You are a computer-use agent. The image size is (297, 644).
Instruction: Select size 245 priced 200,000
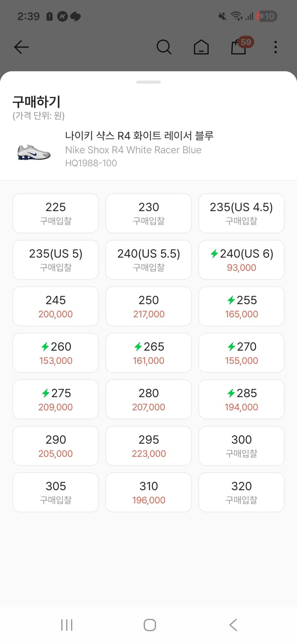[x=55, y=306]
